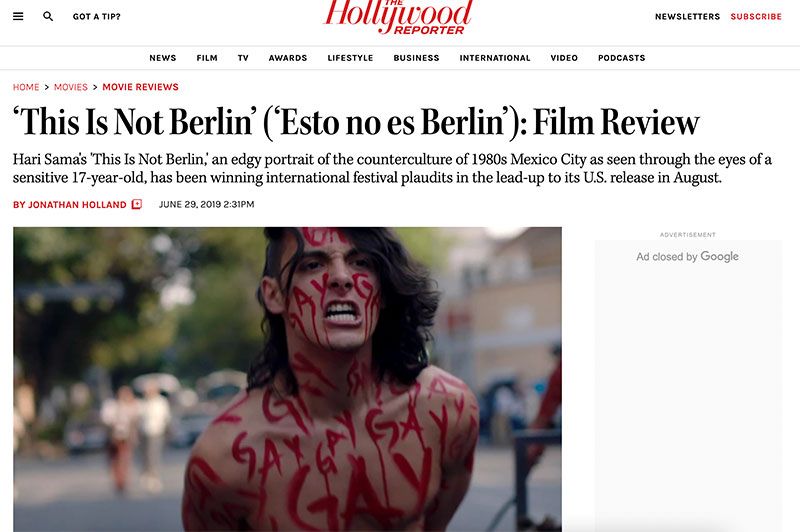
Task: Navigate to the Business section
Action: click(416, 58)
